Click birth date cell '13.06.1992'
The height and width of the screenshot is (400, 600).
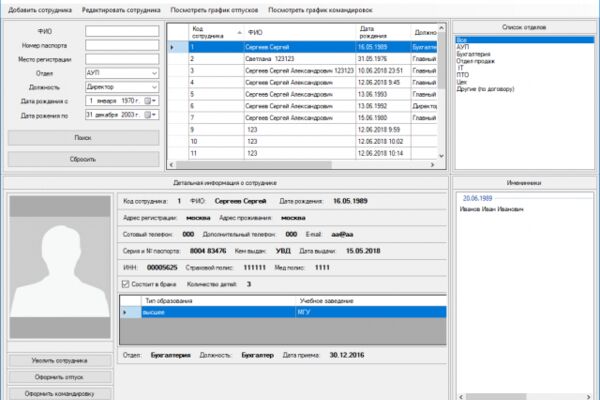pos(383,106)
